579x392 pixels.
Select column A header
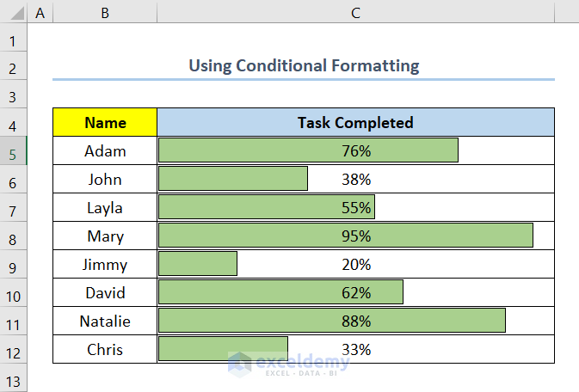(40, 12)
